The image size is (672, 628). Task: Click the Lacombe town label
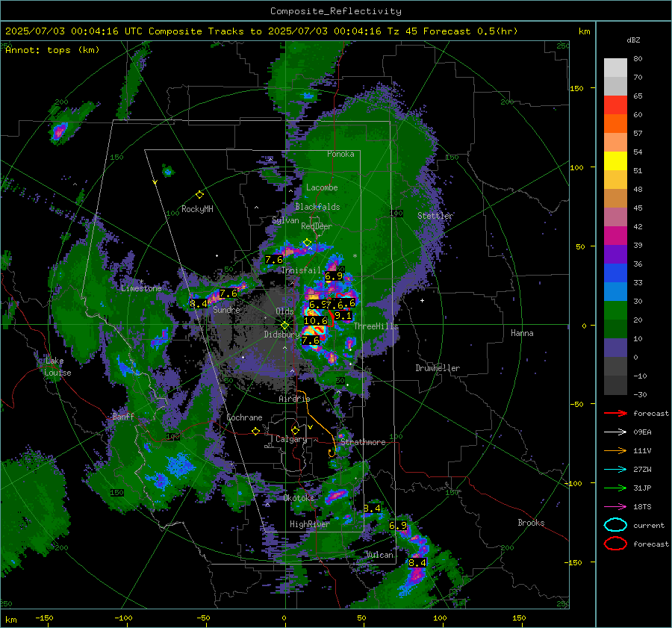[322, 187]
